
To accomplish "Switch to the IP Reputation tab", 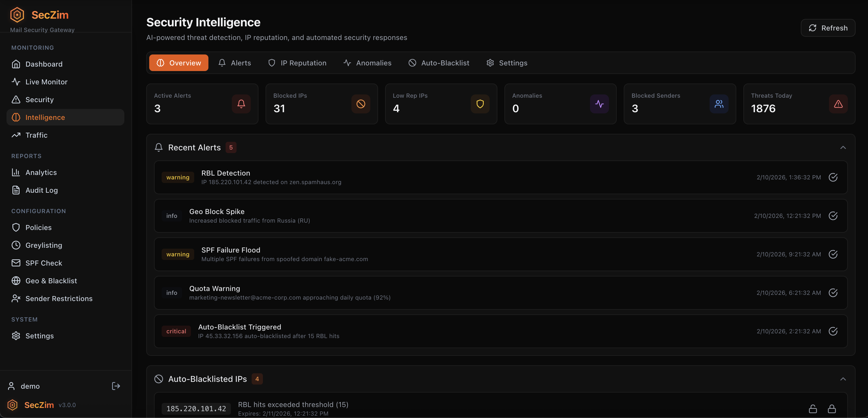I will (x=298, y=63).
